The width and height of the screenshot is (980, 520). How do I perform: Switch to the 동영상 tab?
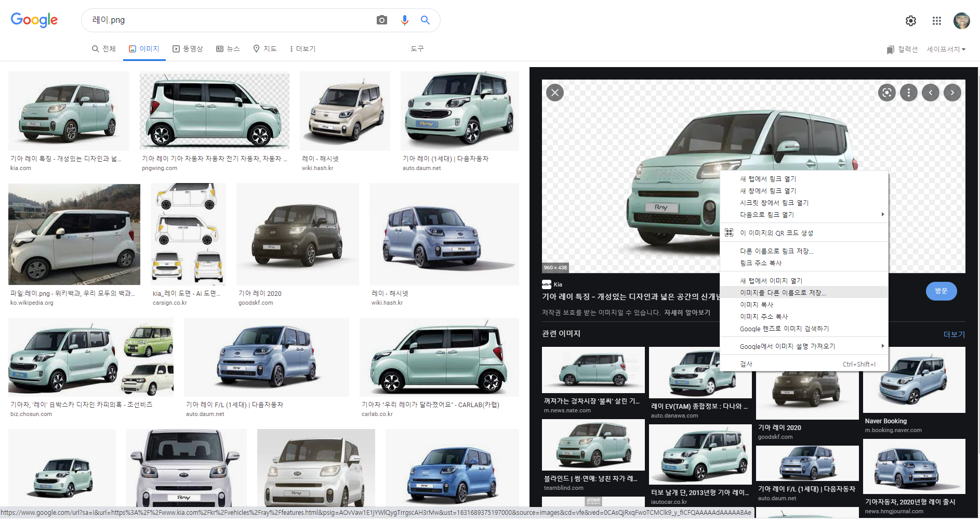[x=188, y=49]
